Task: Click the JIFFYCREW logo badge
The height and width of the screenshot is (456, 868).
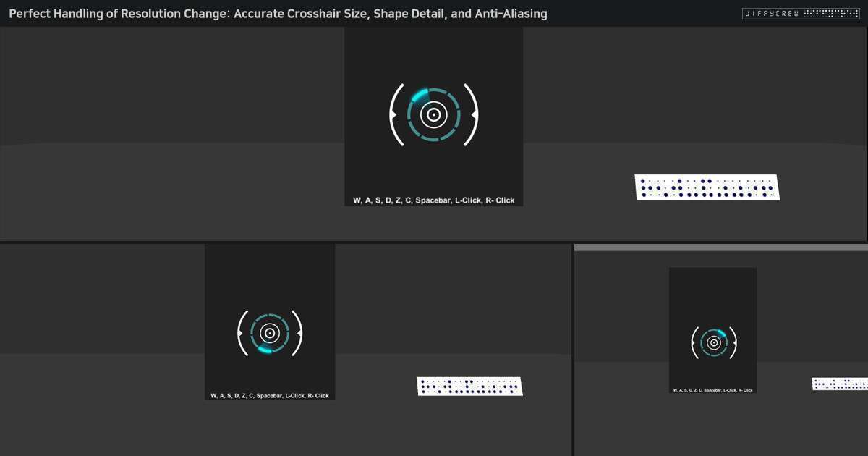Action: click(x=801, y=13)
